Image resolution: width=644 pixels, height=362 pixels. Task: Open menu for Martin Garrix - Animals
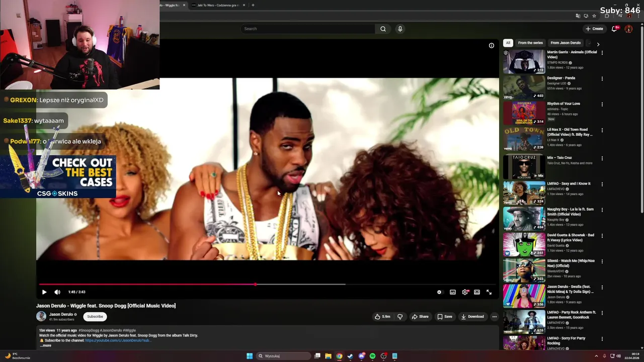602,53
